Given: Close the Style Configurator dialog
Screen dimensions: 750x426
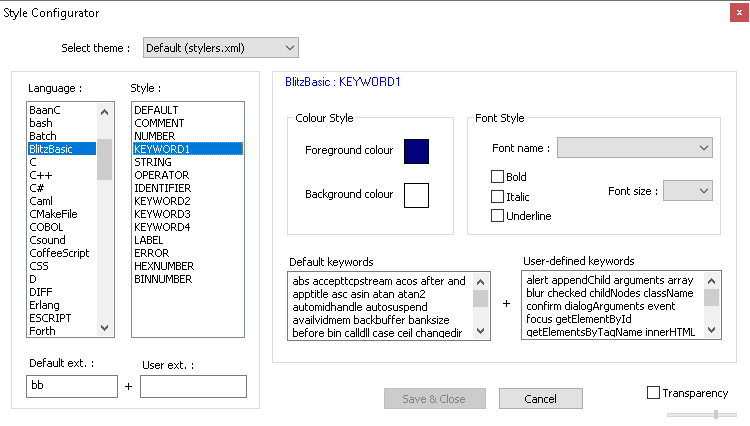Looking at the screenshot, I should (739, 13).
